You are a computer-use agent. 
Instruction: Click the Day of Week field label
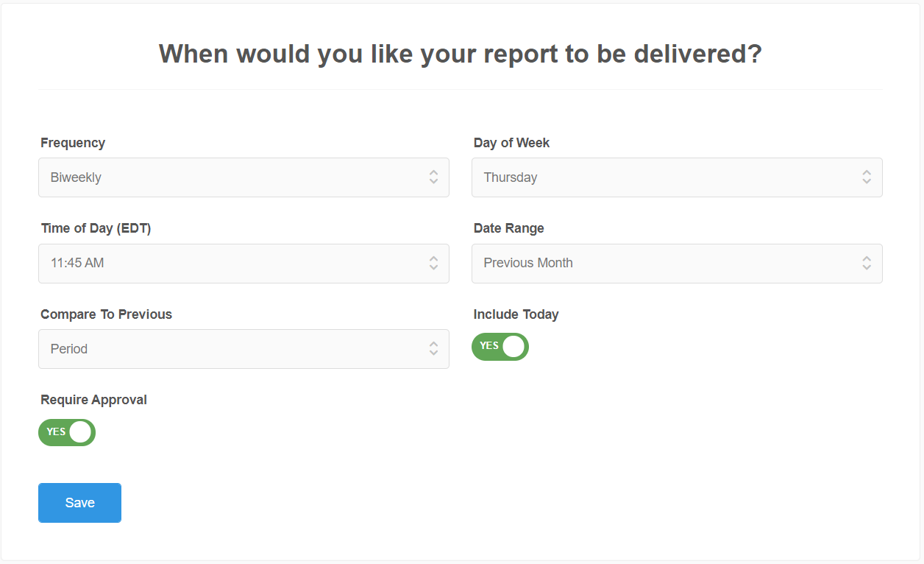511,143
